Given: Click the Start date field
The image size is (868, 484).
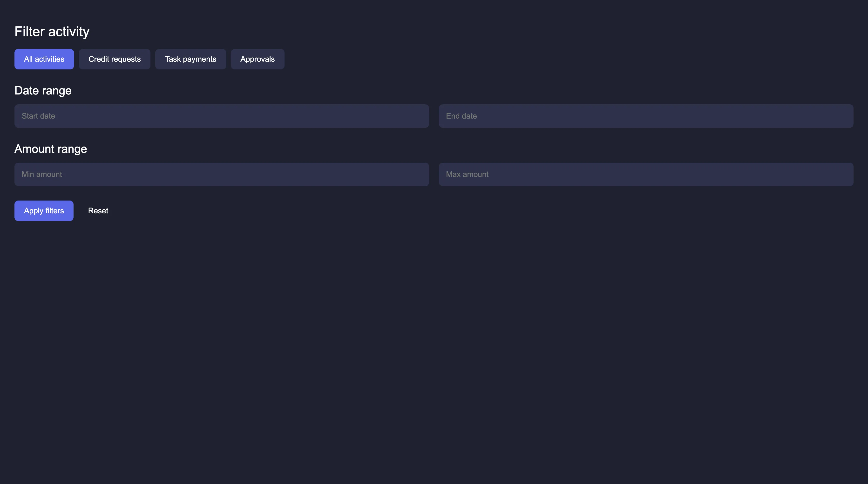Looking at the screenshot, I should point(221,116).
